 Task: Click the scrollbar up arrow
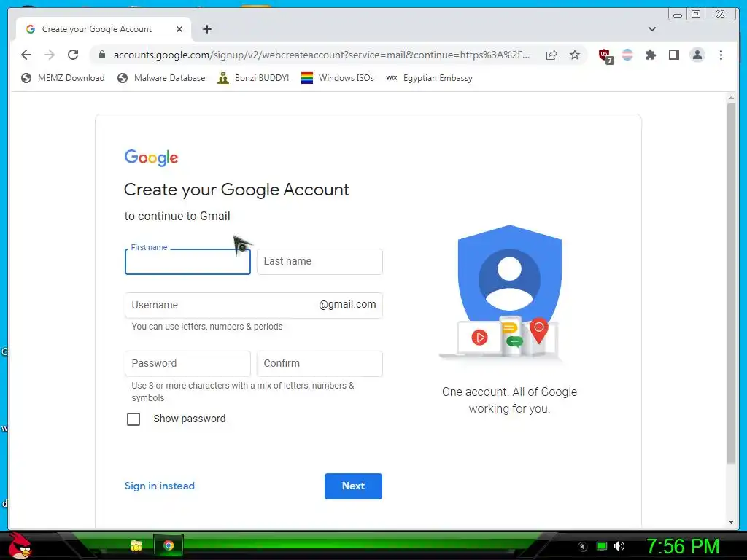731,98
